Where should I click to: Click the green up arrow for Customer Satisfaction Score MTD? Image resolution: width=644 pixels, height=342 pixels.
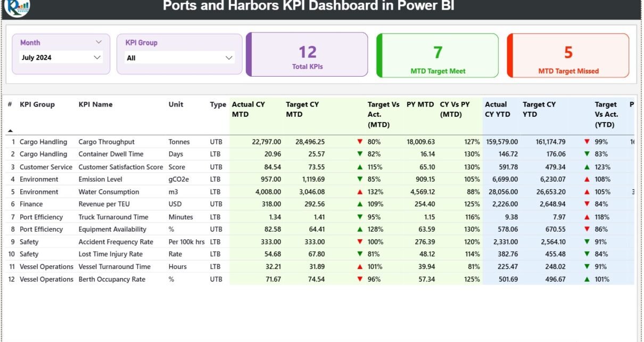360,167
